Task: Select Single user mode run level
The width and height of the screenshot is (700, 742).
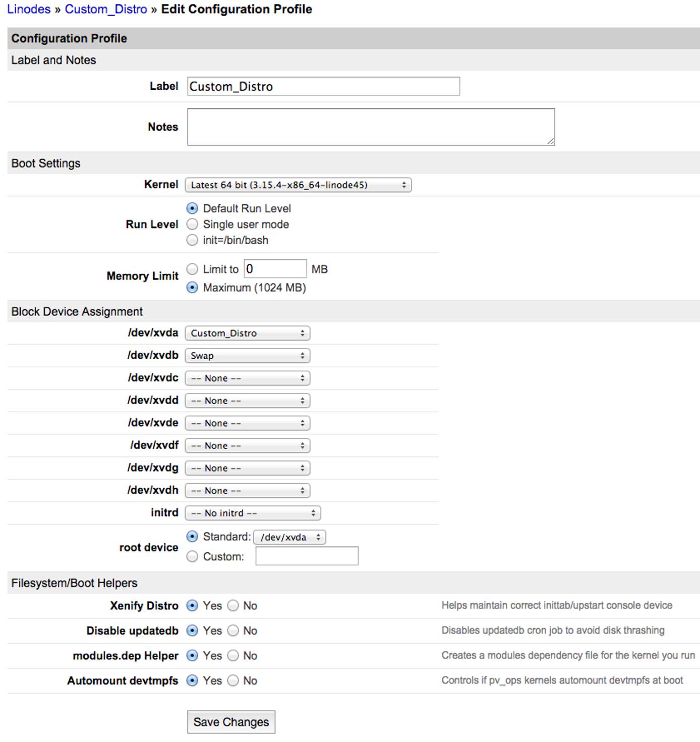Action: (192, 224)
